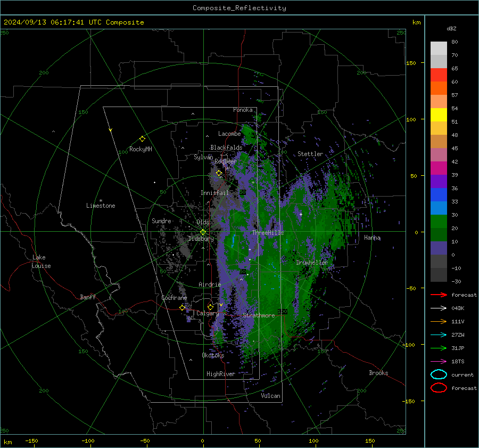Click the Brooks map label
Viewport: 479px width, 448px height.
(378, 373)
